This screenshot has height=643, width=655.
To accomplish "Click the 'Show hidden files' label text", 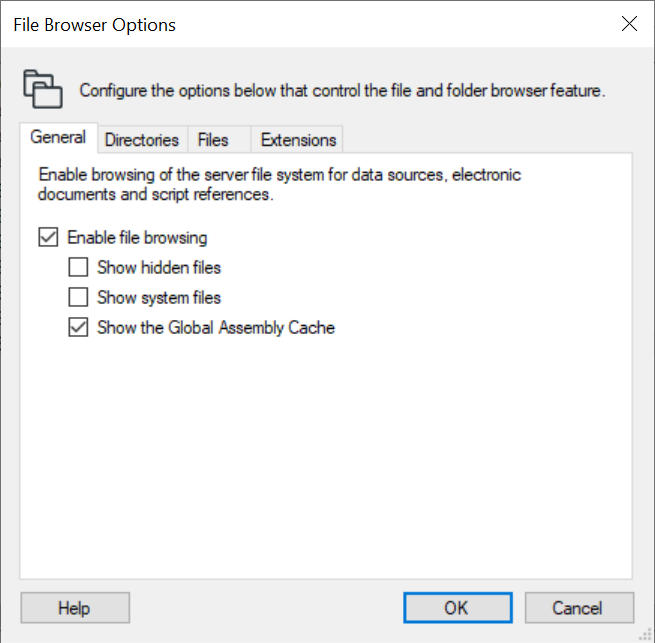I will (x=159, y=268).
